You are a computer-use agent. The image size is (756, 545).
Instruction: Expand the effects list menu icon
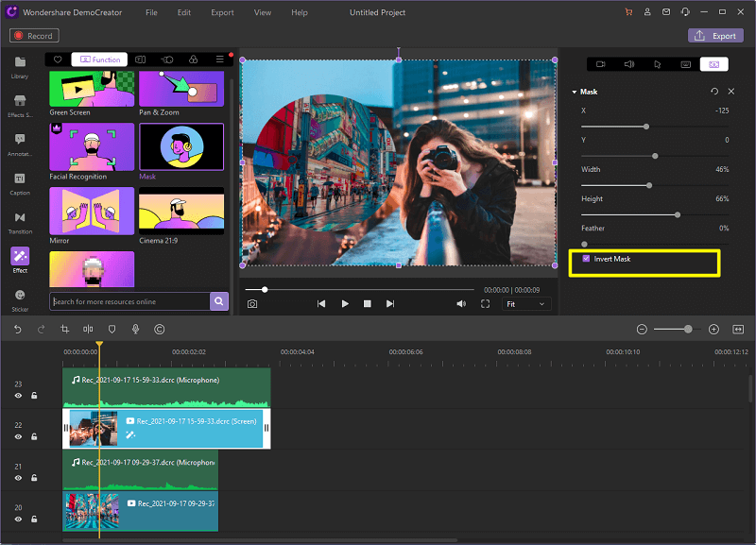[x=219, y=60]
